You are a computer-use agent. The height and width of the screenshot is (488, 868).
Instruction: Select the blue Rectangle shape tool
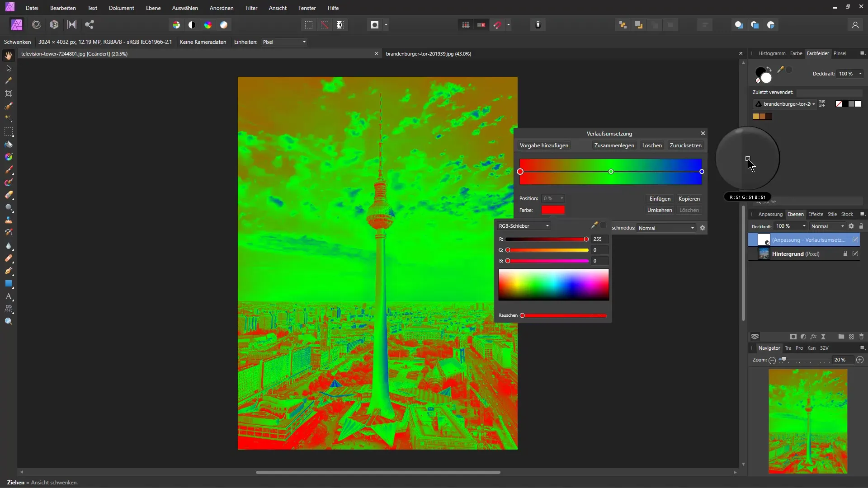click(9, 284)
